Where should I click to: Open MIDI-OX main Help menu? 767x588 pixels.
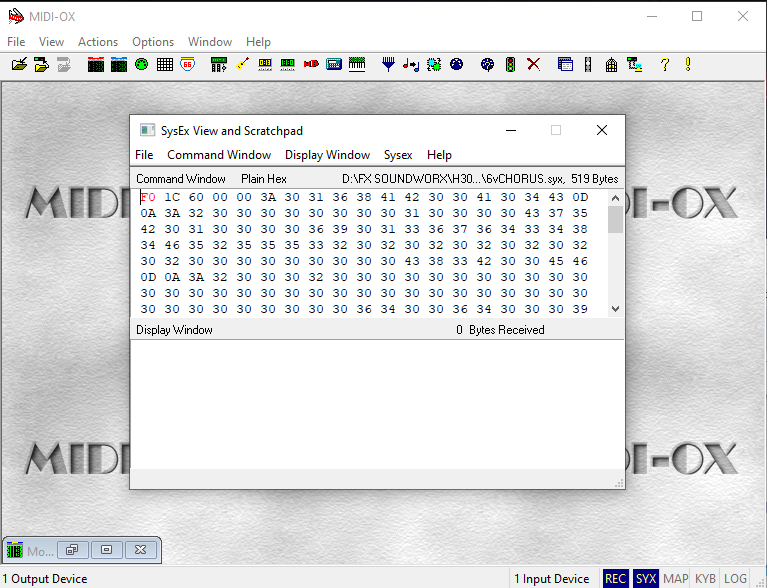(x=258, y=42)
